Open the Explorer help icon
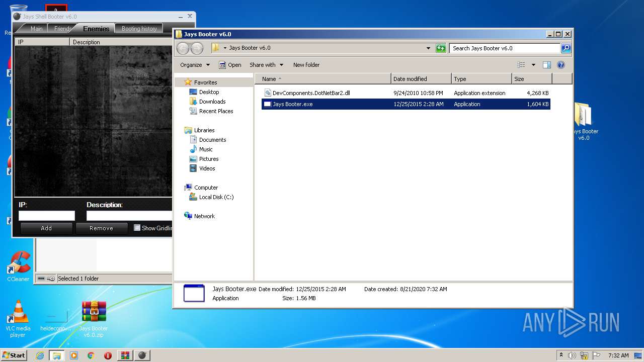 pos(561,65)
